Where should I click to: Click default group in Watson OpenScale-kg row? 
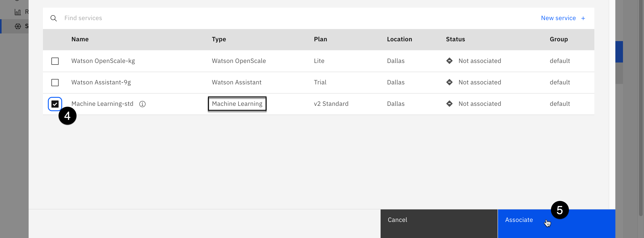[560, 61]
